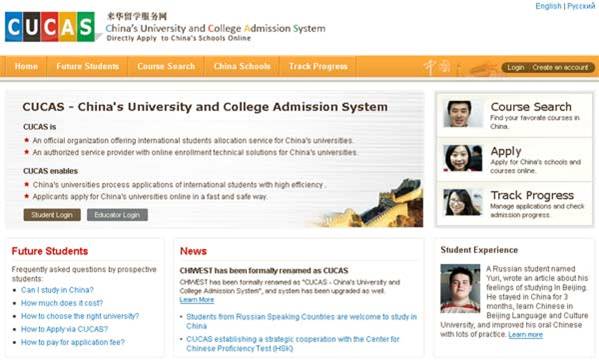Click 'Directly Apply to China's Schools Online' tagline
The width and height of the screenshot is (599, 363).
179,38
